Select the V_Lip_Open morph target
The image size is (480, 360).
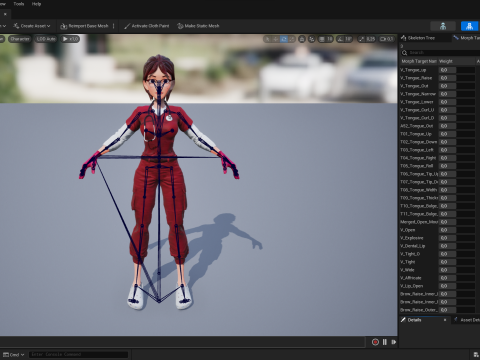click(412, 286)
